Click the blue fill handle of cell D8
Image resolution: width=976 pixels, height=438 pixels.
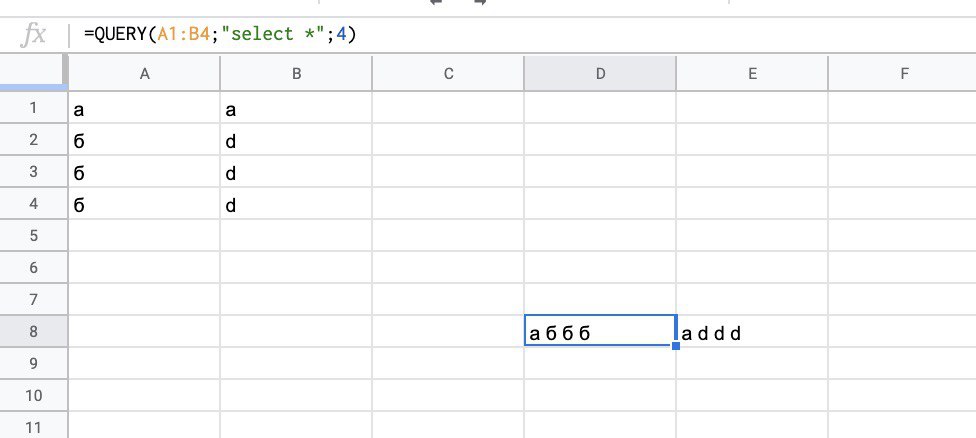[675, 346]
